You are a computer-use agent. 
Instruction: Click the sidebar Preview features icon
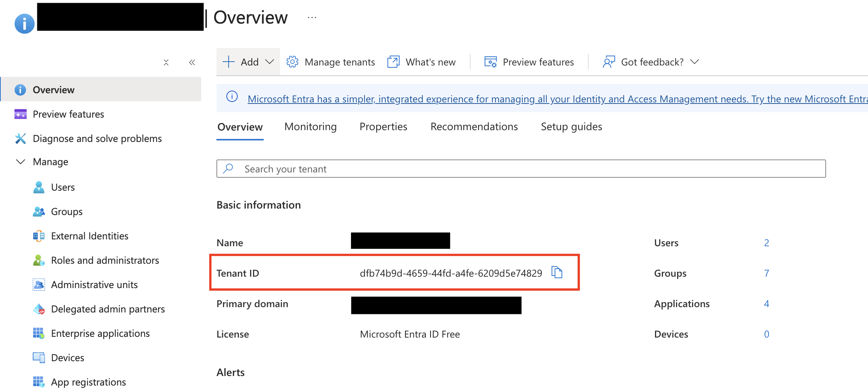click(20, 114)
